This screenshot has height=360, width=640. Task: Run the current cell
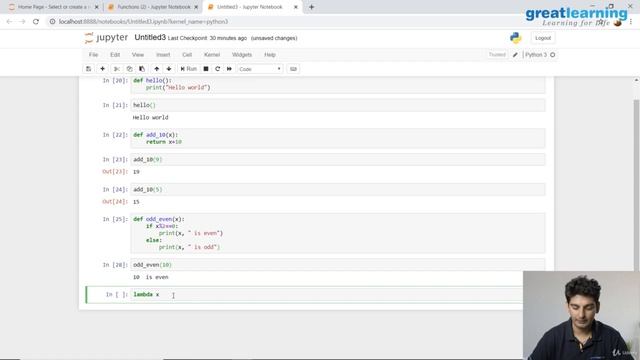point(189,69)
